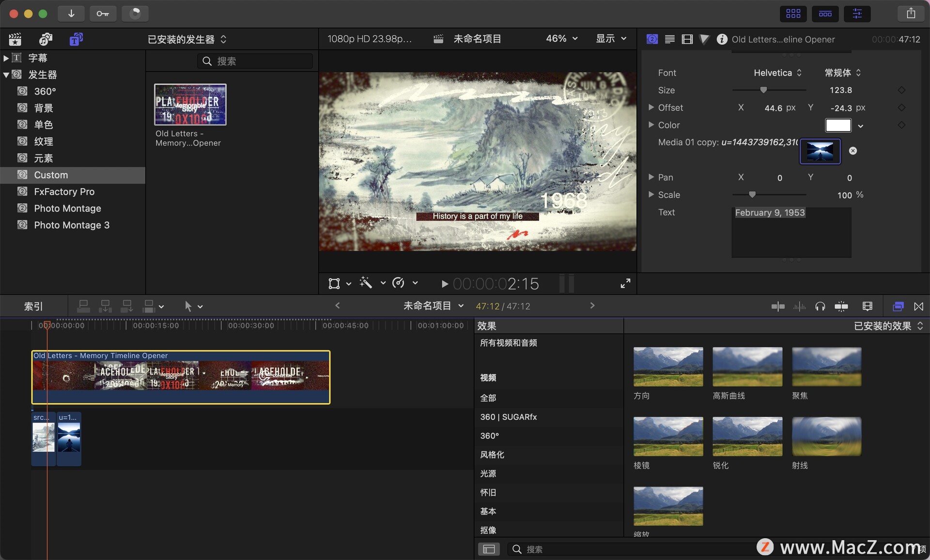This screenshot has width=930, height=560.
Task: Toggle the effects browser button
Action: coord(898,306)
